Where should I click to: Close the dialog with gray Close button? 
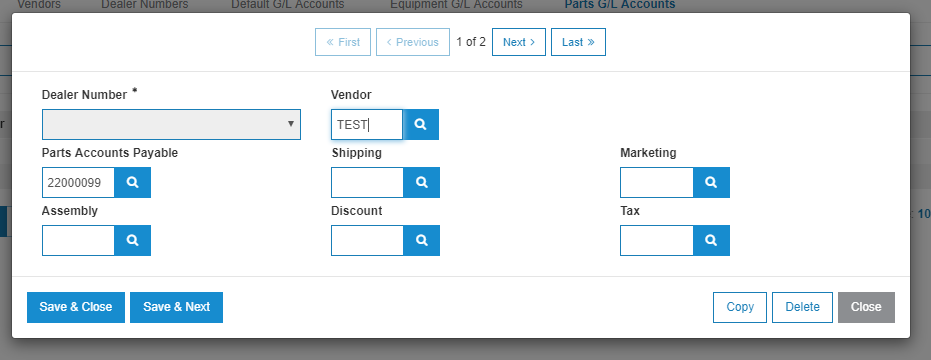coord(866,307)
